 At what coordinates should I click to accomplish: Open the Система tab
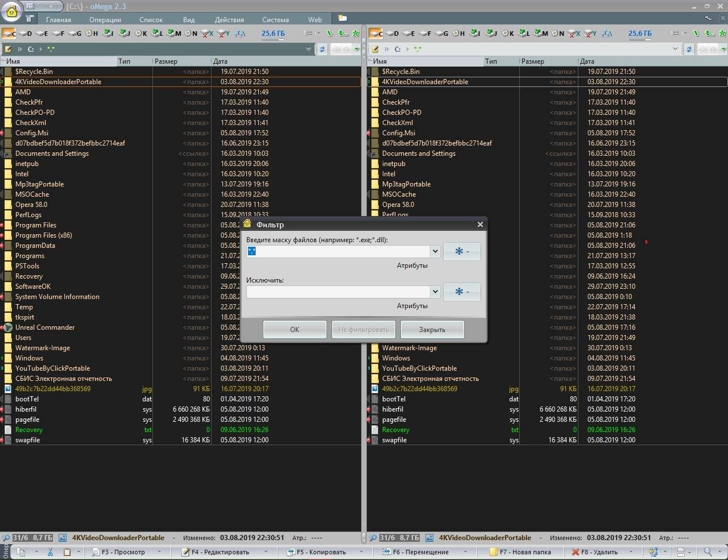pyautogui.click(x=276, y=19)
